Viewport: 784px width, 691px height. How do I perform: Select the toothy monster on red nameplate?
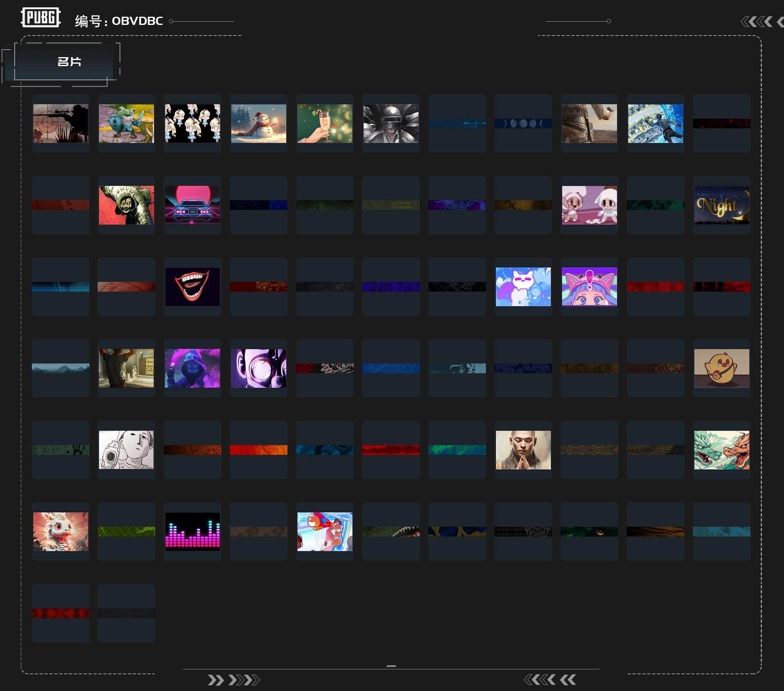click(x=127, y=205)
